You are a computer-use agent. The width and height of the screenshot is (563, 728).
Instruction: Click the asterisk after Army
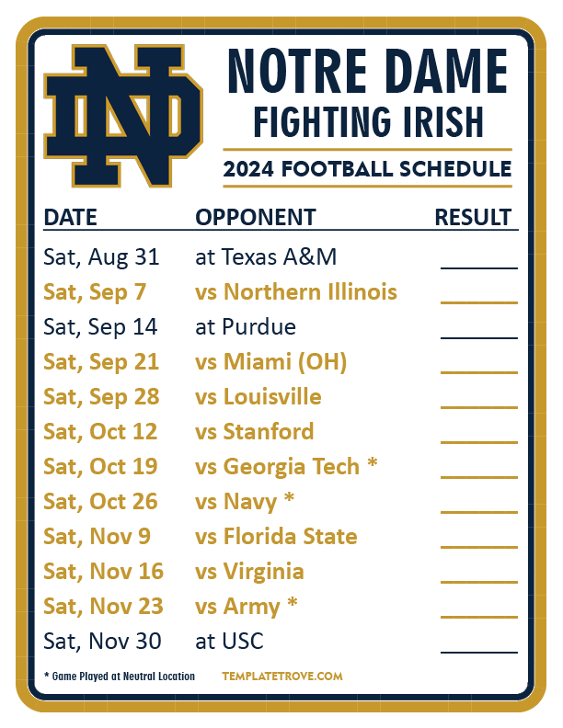pyautogui.click(x=292, y=605)
